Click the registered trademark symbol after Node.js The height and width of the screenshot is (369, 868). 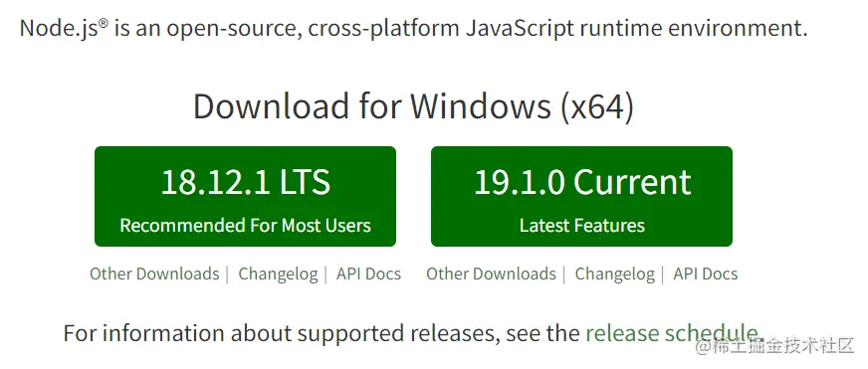pos(105,23)
